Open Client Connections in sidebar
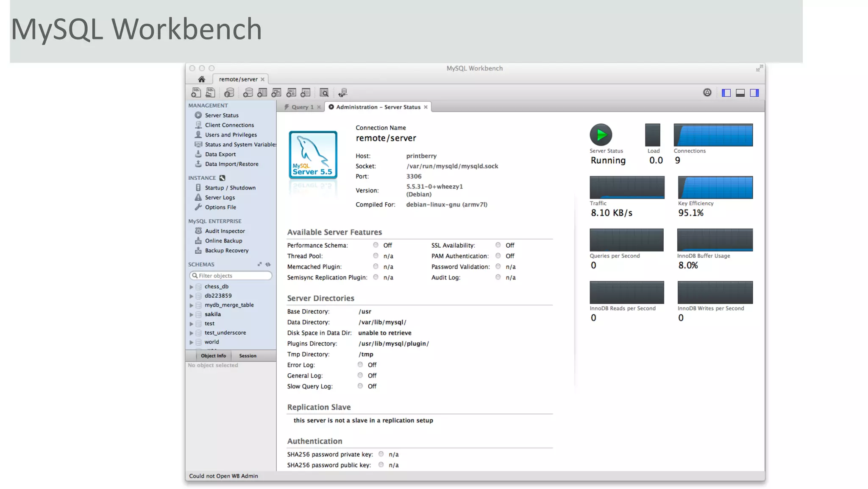Screen dimensions: 868x489 (x=229, y=125)
